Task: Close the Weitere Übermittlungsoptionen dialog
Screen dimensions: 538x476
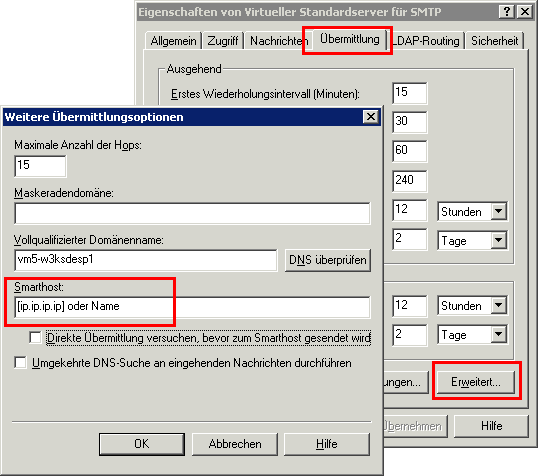Action: 371,117
